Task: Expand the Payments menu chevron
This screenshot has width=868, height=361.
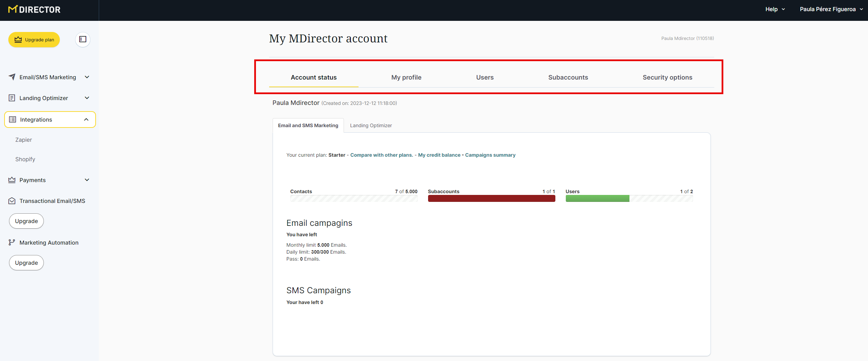Action: click(x=87, y=180)
